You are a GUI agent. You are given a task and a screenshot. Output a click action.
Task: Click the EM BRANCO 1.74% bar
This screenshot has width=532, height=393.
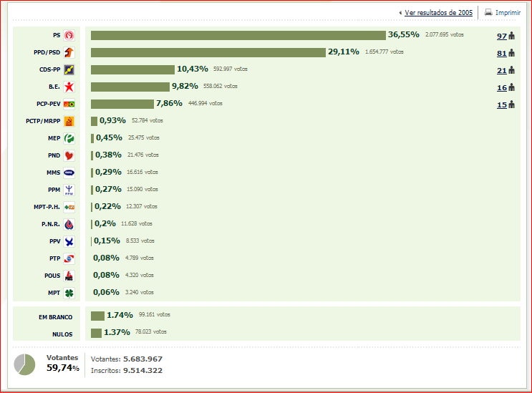click(97, 316)
